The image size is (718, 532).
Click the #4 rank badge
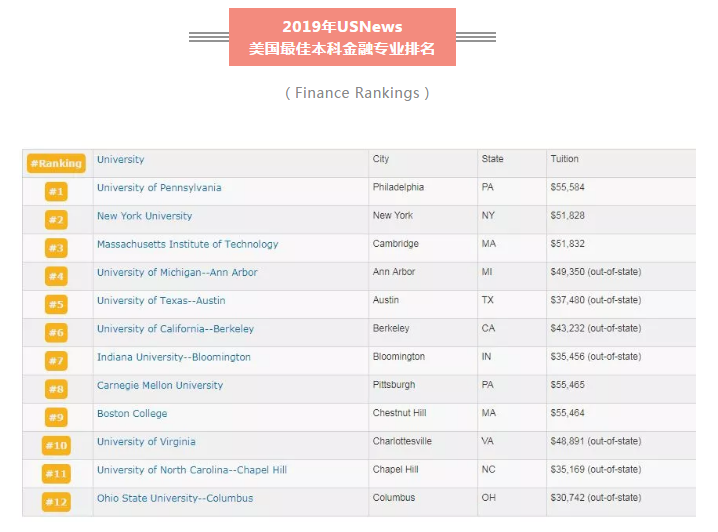[56, 276]
